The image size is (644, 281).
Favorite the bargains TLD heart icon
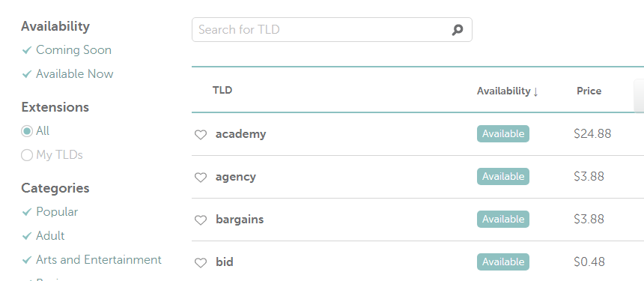pyautogui.click(x=201, y=220)
